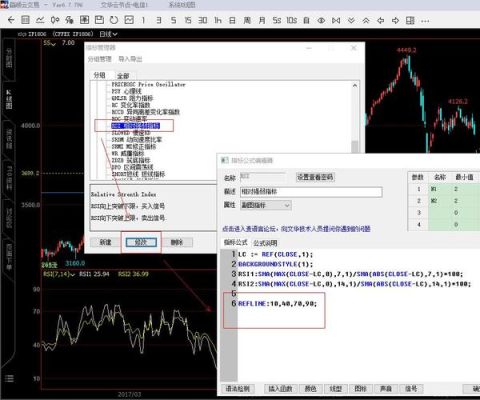Click the 语法检测 syntax check button
This screenshot has height=400, width=480.
[238, 388]
